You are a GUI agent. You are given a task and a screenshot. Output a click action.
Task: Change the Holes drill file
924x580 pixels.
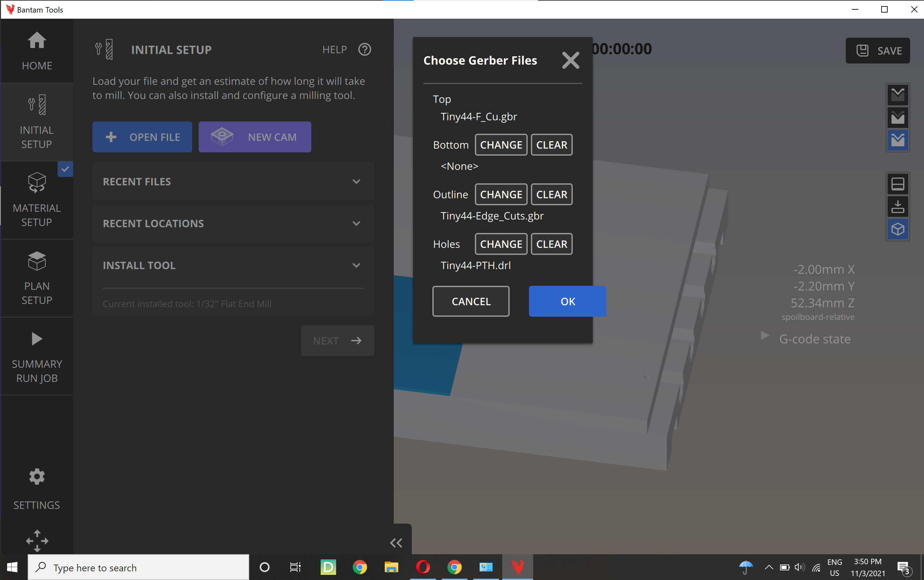click(501, 244)
